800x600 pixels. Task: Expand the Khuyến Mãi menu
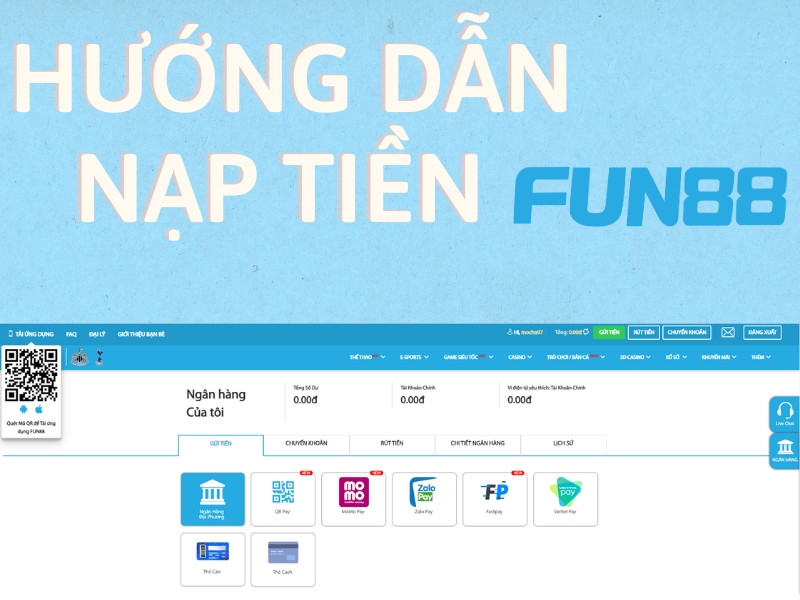pos(719,357)
